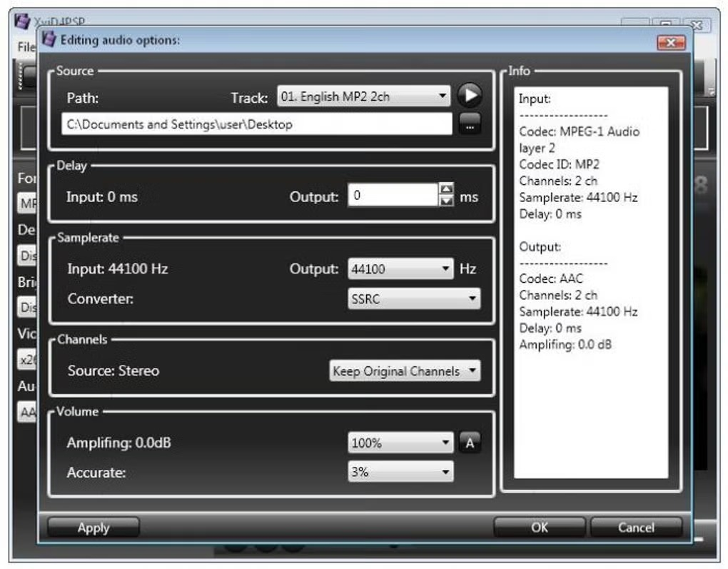Browse for audio source path

click(470, 124)
